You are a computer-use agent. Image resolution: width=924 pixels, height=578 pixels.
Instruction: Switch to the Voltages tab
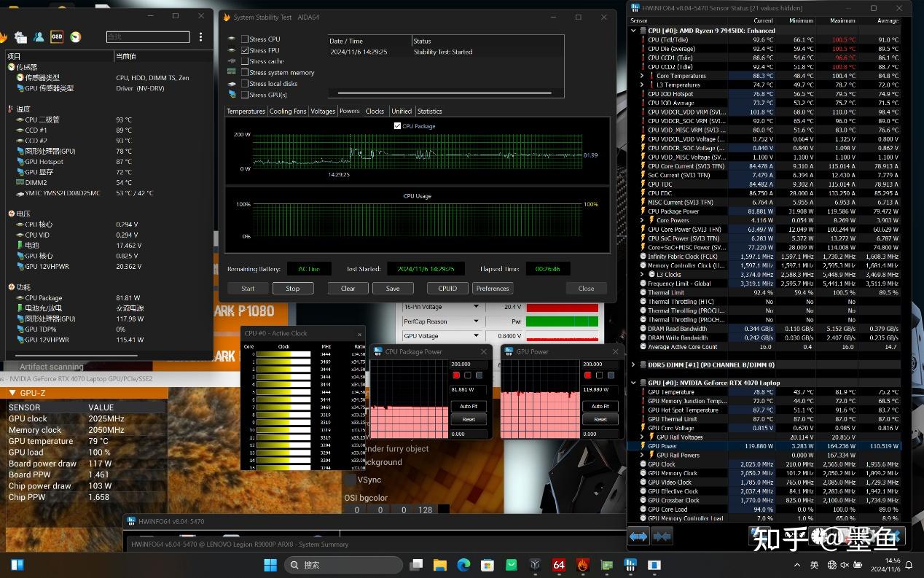(323, 111)
